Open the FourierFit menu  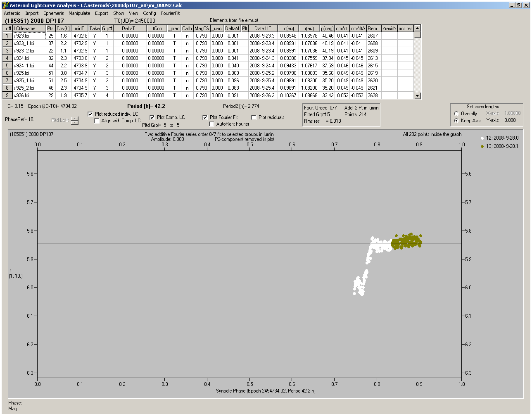point(170,13)
